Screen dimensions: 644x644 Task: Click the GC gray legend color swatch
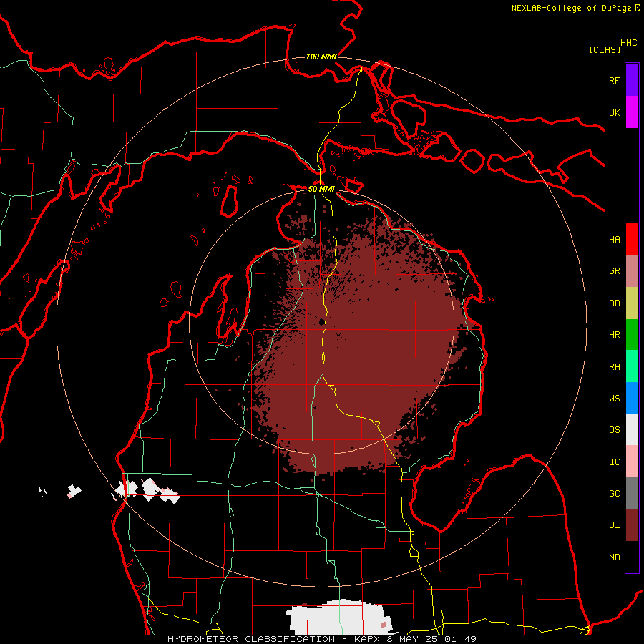pos(632,493)
